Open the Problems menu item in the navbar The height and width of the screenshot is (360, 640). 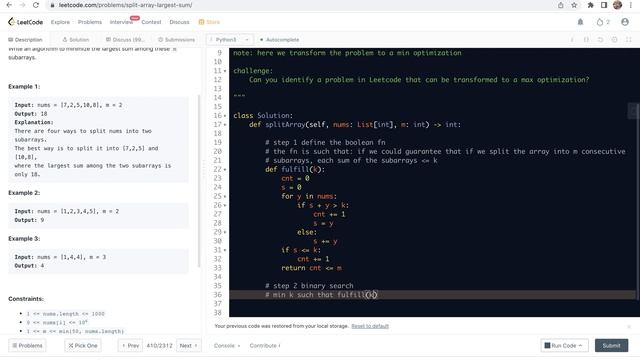tap(90, 22)
